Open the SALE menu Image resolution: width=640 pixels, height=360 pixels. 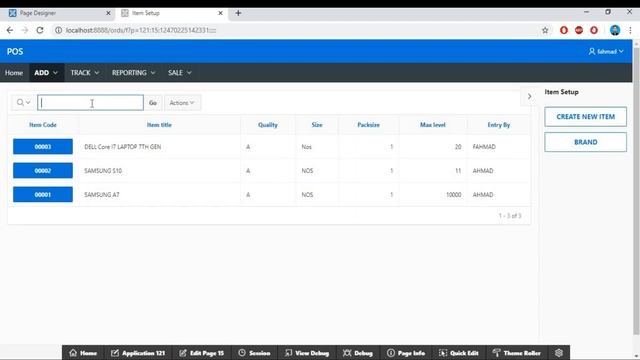coord(180,73)
